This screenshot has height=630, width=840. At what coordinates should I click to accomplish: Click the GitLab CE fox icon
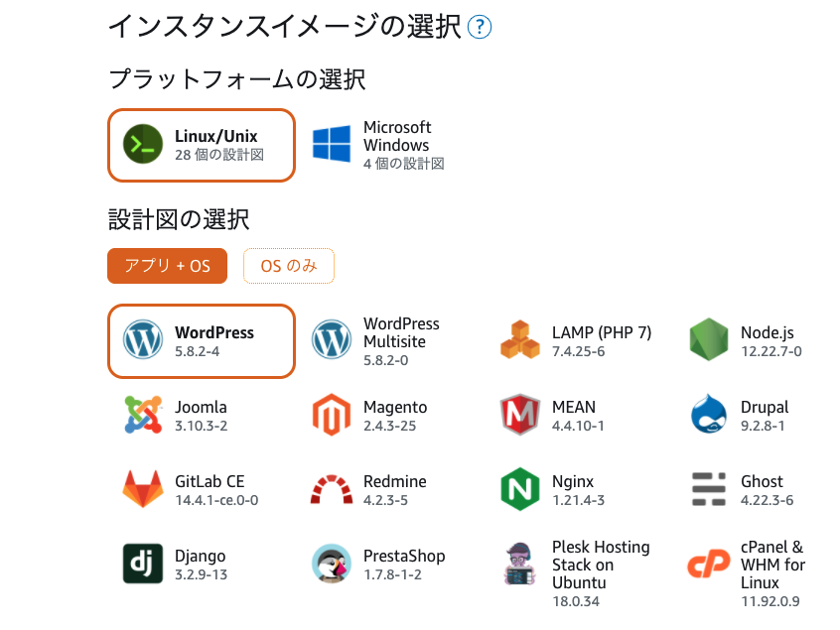coord(143,489)
